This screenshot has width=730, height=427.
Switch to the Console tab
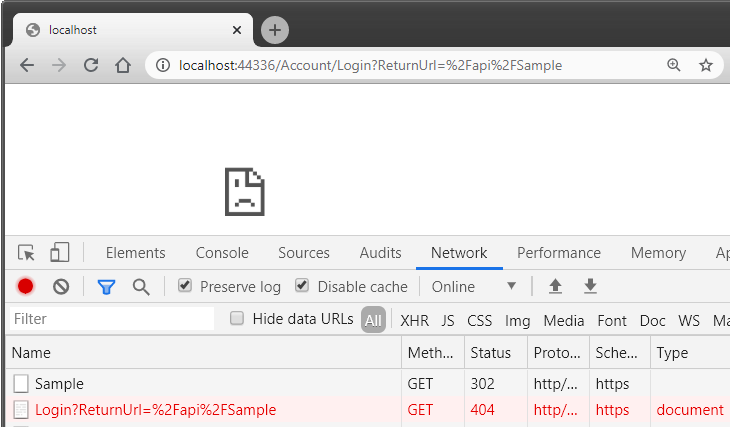pyautogui.click(x=222, y=253)
